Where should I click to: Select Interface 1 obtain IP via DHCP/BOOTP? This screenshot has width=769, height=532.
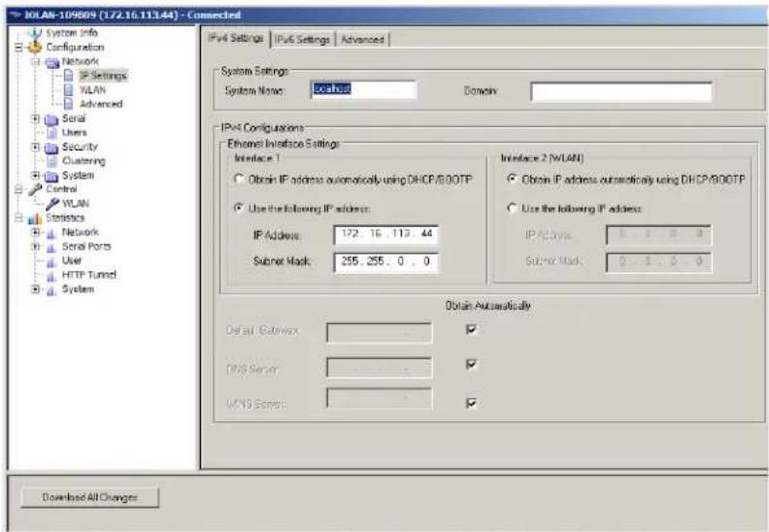coord(238,179)
